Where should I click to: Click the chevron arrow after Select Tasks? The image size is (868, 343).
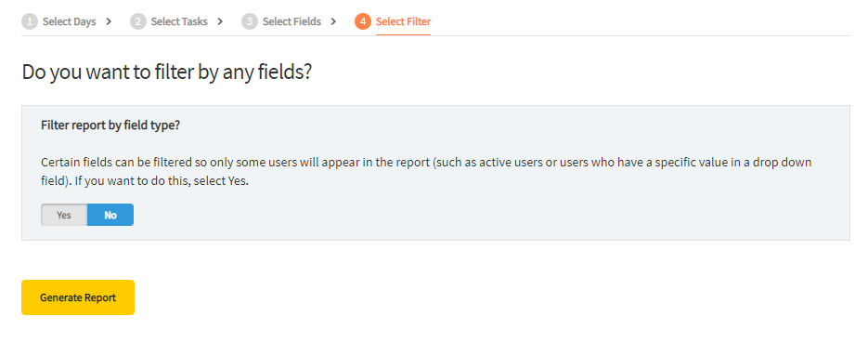tap(220, 21)
